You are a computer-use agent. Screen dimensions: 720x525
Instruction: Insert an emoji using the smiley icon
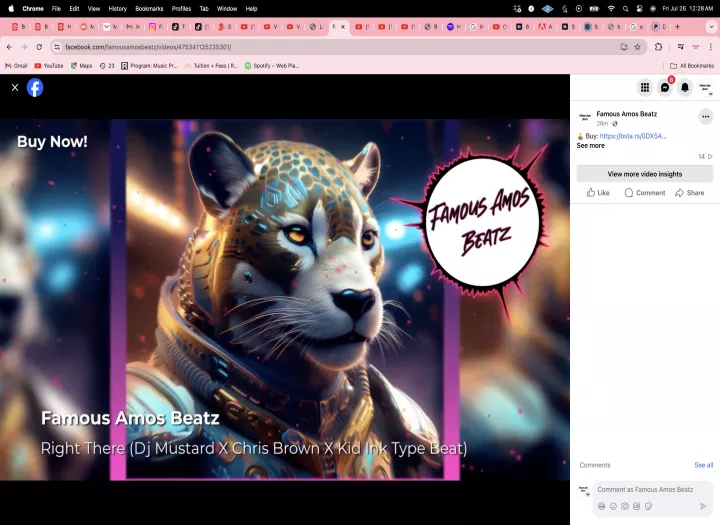point(613,506)
